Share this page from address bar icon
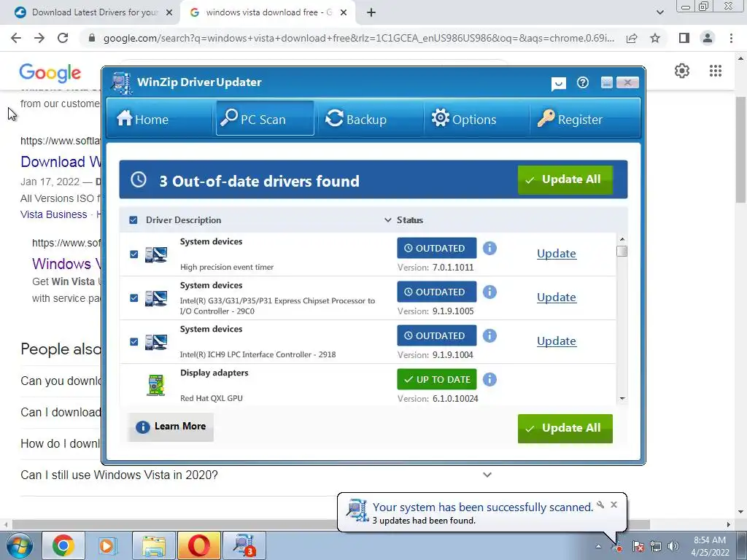Screen dimensions: 747x560 point(632,38)
